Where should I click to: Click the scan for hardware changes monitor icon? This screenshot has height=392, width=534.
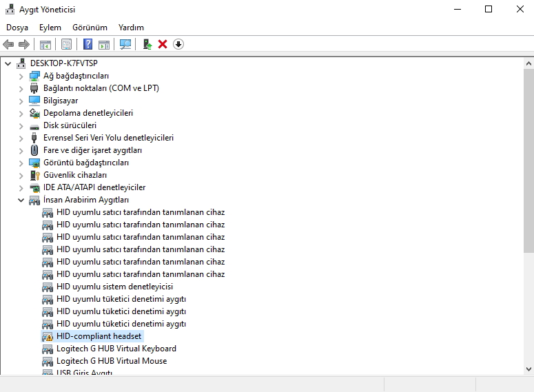tap(125, 44)
